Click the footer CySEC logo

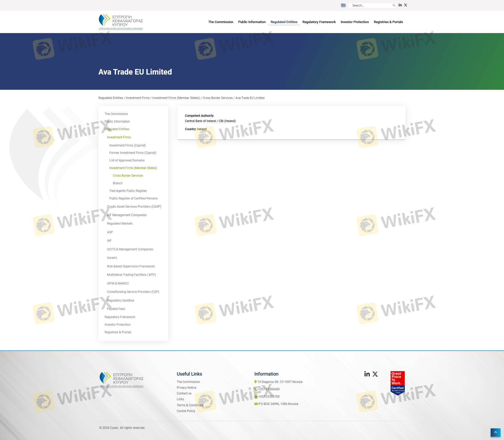point(121,380)
